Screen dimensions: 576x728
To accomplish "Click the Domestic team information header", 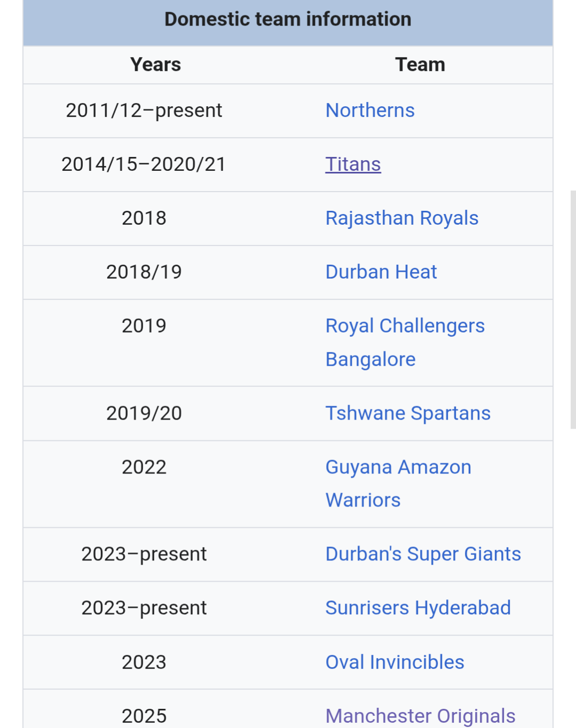I will pos(288,19).
